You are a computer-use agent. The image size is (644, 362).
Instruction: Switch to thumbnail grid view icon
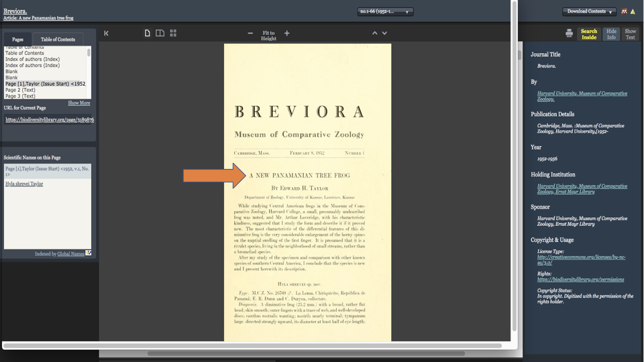coord(173,33)
